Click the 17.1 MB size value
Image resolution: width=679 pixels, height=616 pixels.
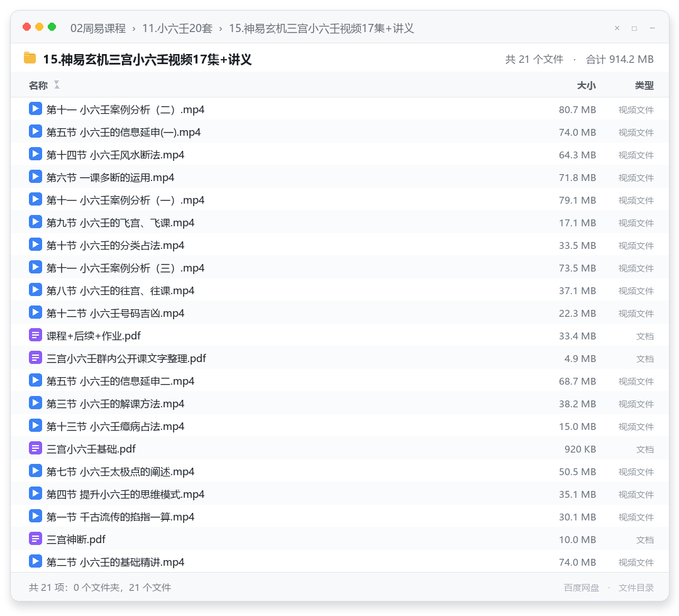pos(577,223)
